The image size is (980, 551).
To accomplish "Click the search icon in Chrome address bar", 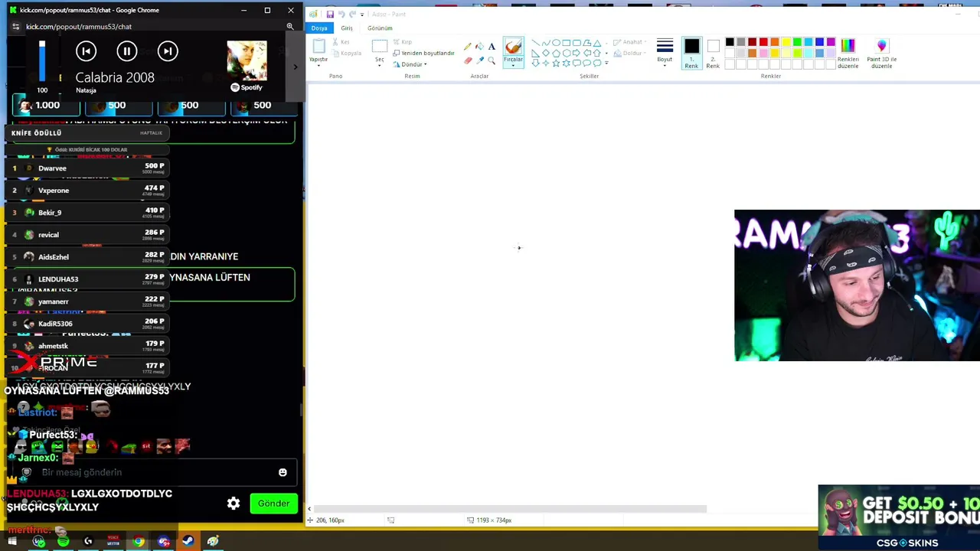I will [290, 26].
